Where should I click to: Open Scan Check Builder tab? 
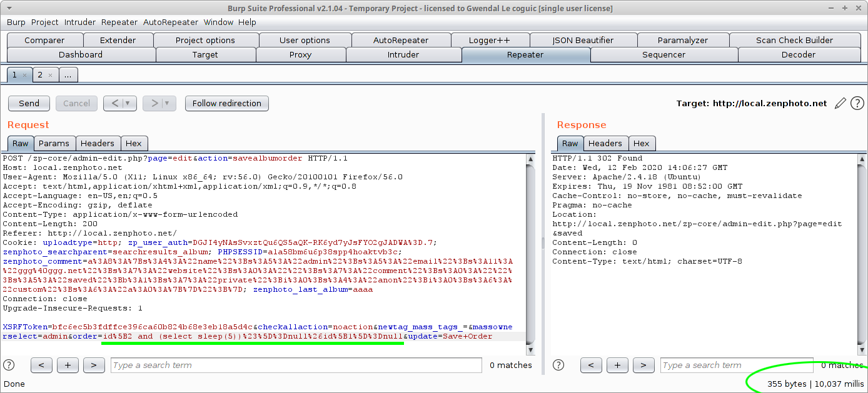pos(795,40)
